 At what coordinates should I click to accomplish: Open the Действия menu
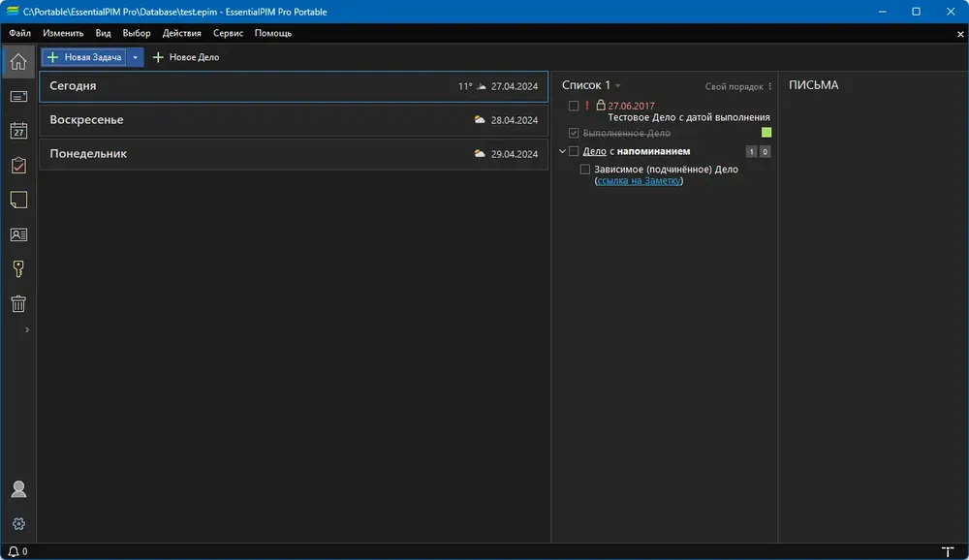(182, 33)
